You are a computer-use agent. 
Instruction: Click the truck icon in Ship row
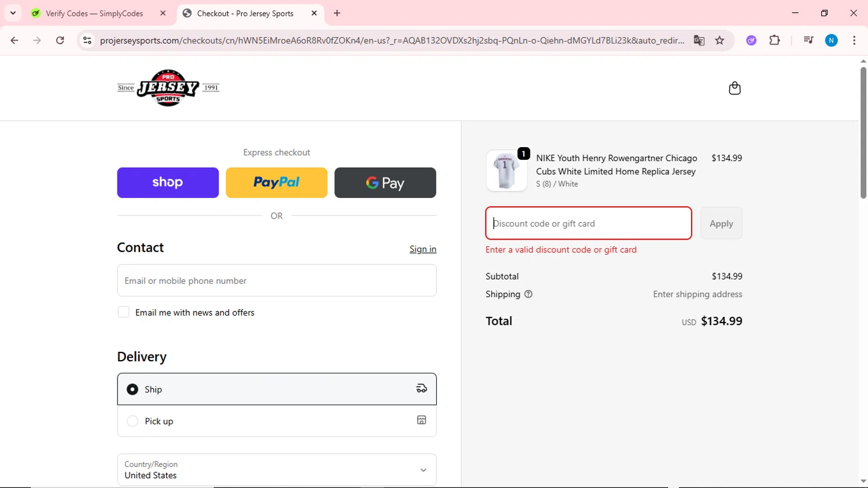[x=422, y=388]
